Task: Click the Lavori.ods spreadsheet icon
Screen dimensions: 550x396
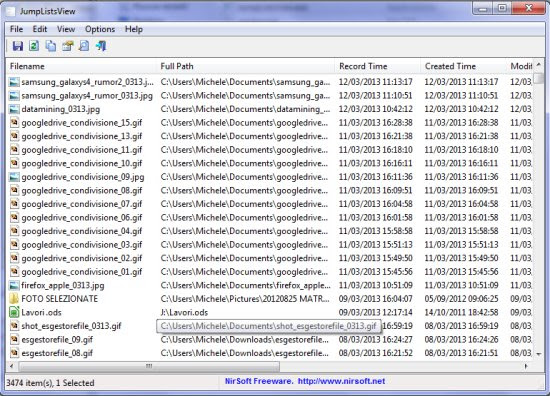Action: 14,312
